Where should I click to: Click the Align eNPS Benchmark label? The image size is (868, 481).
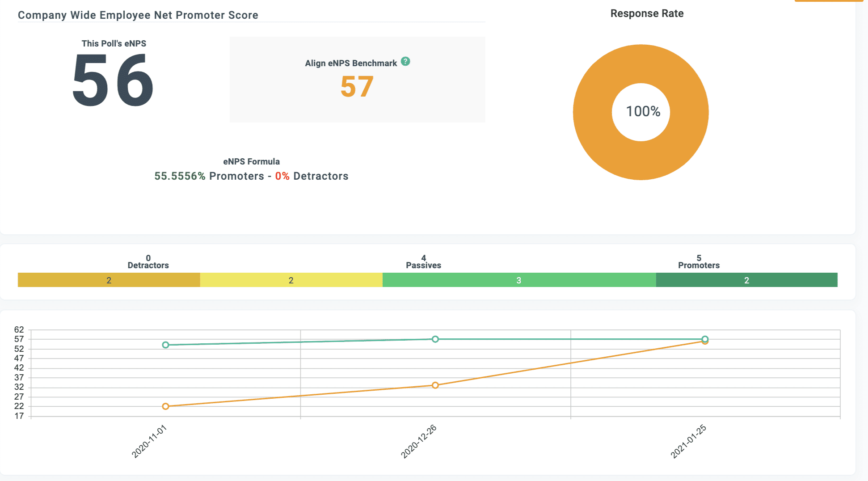pyautogui.click(x=351, y=63)
